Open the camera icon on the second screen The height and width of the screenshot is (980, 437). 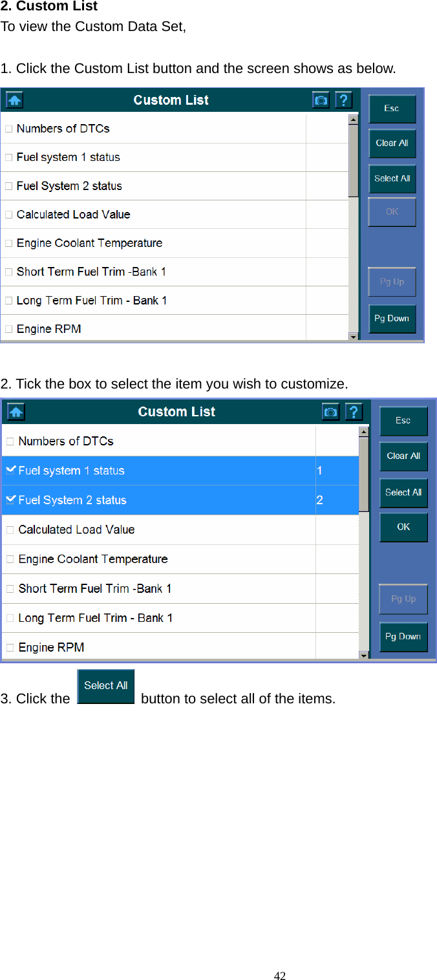[x=330, y=412]
